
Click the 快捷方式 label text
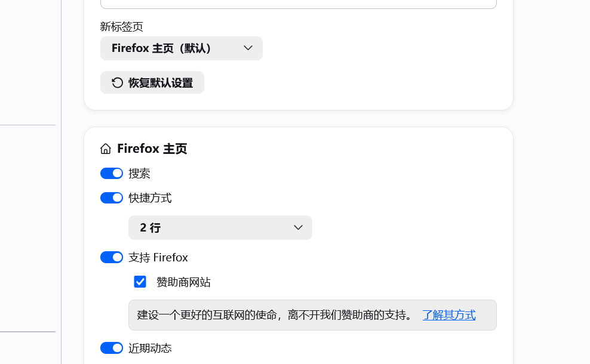point(150,198)
